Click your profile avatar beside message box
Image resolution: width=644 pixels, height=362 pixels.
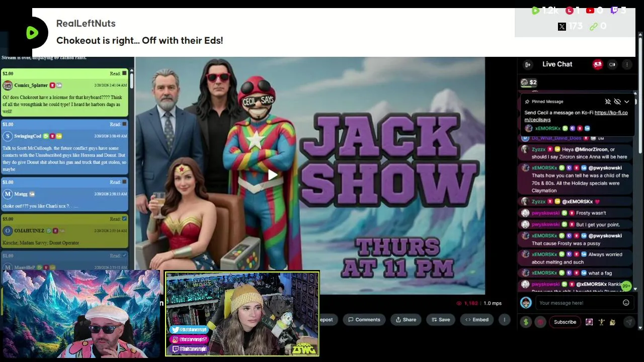coord(526,303)
